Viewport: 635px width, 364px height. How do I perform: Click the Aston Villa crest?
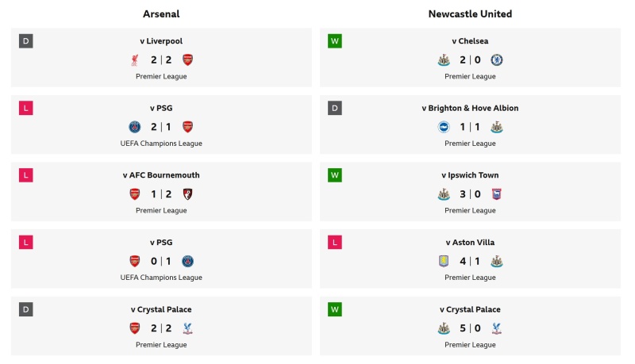click(444, 261)
